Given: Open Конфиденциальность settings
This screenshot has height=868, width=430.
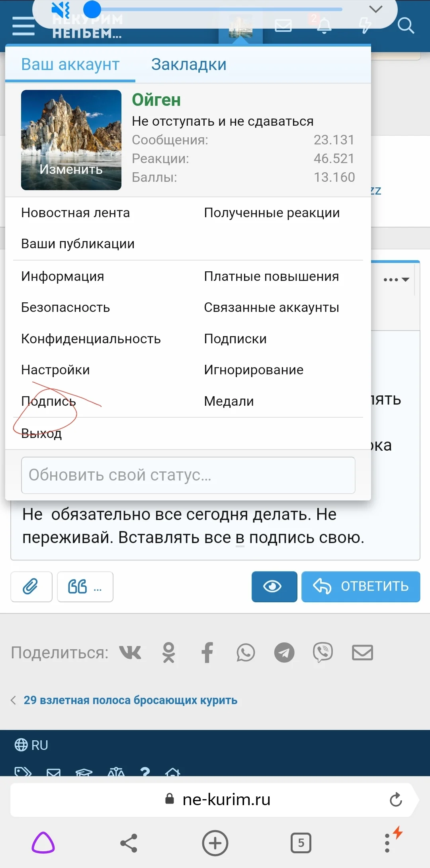Looking at the screenshot, I should click(x=91, y=339).
